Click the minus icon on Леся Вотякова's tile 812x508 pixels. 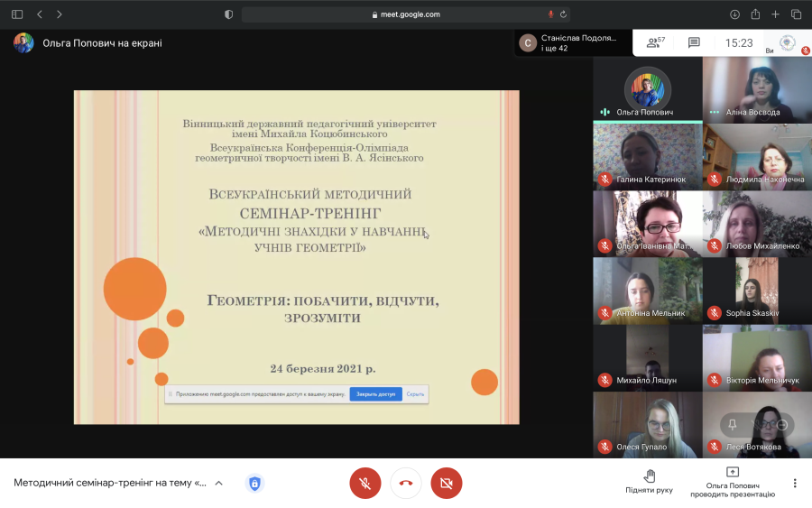[782, 425]
